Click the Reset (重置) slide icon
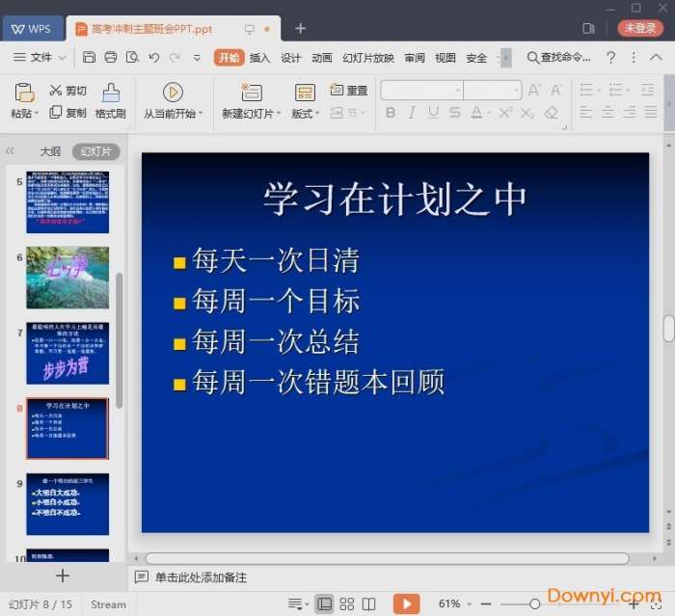675x616 pixels. [x=348, y=91]
